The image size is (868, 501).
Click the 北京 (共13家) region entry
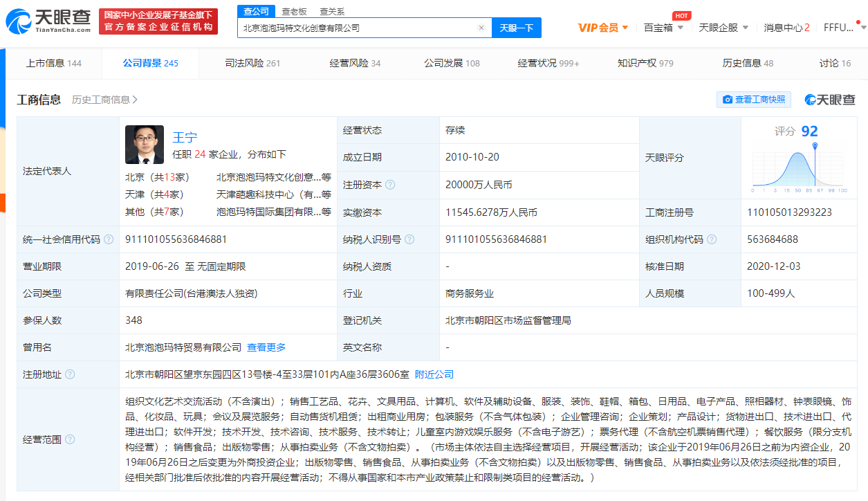pos(157,176)
